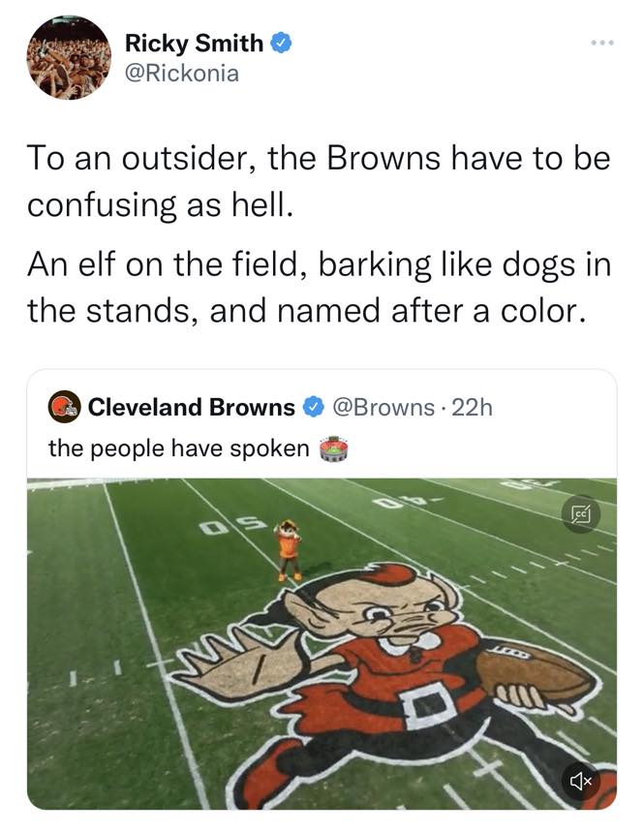644x833 pixels.
Task: Unmute the video sound
Action: [x=581, y=779]
